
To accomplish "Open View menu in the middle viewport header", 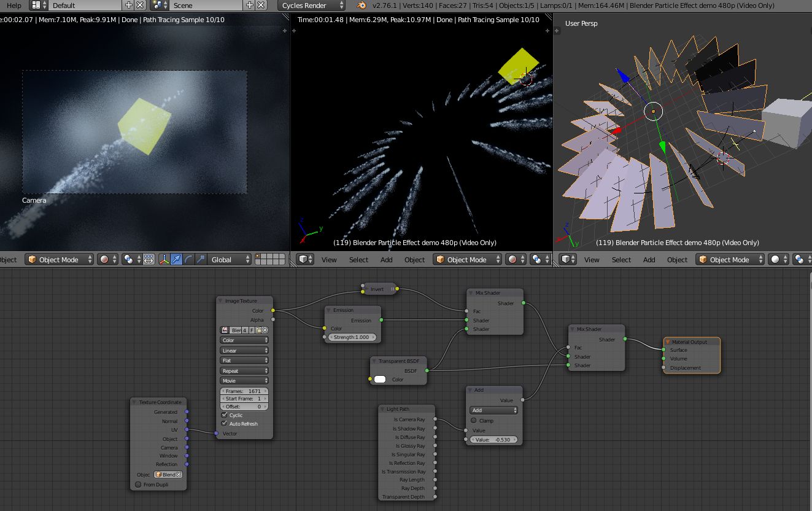I will 329,260.
